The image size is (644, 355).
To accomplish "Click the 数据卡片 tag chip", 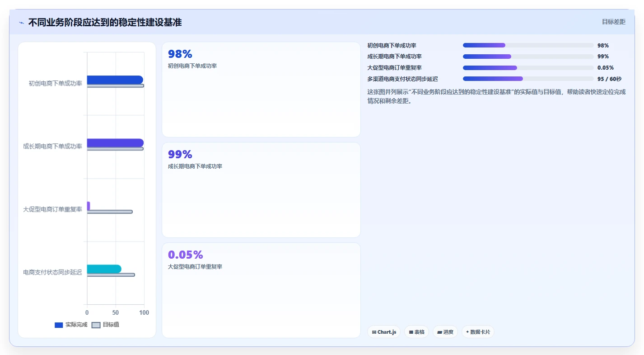I will (x=478, y=332).
